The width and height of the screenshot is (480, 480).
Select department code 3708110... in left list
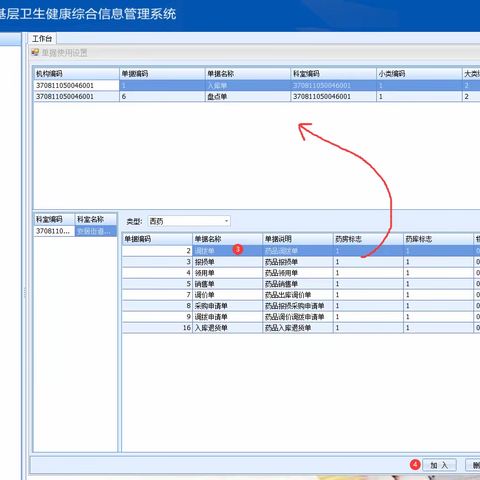coord(54,231)
